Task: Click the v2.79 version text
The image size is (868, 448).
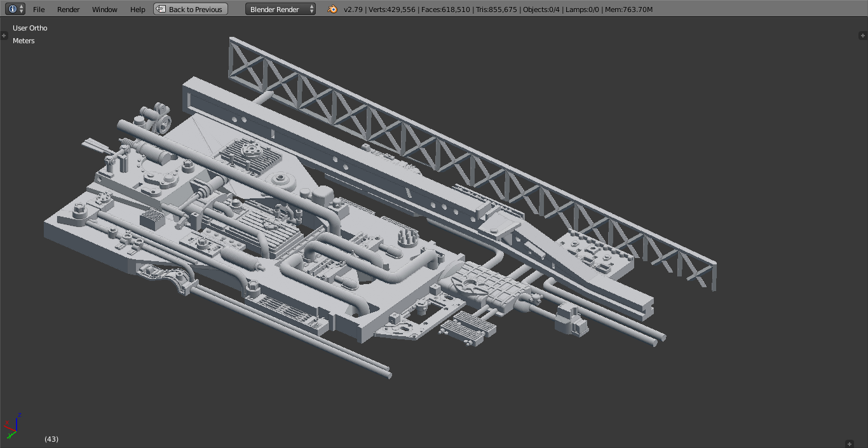Action: 353,10
